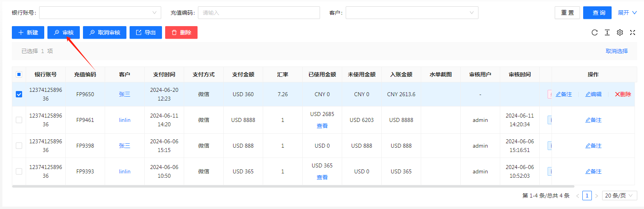The image size is (644, 209).
Task: Click the red 删除 toolbar button
Action: click(181, 32)
